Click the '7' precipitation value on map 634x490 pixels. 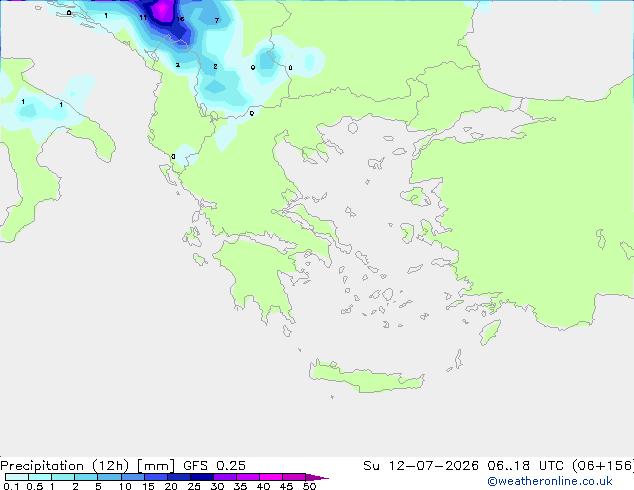(217, 20)
